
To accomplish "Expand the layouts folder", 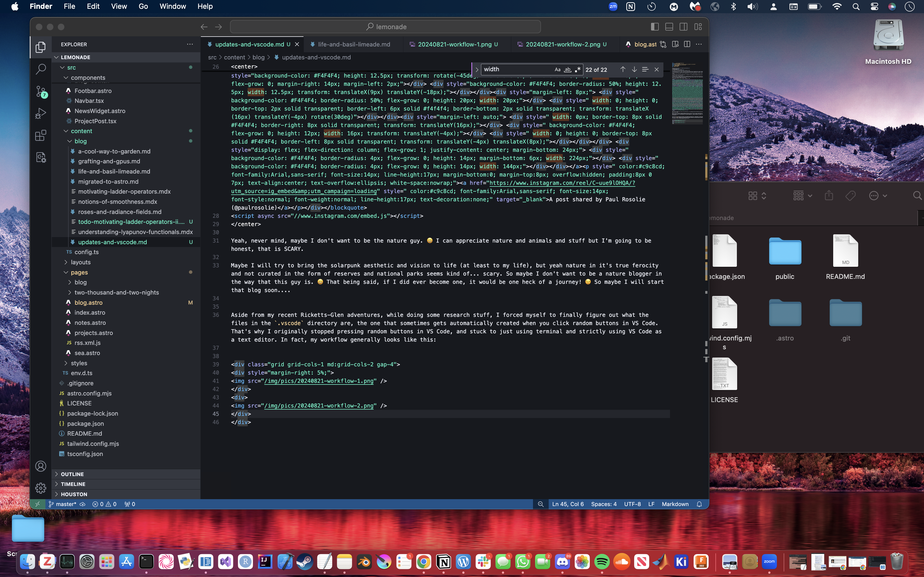I will tap(81, 262).
